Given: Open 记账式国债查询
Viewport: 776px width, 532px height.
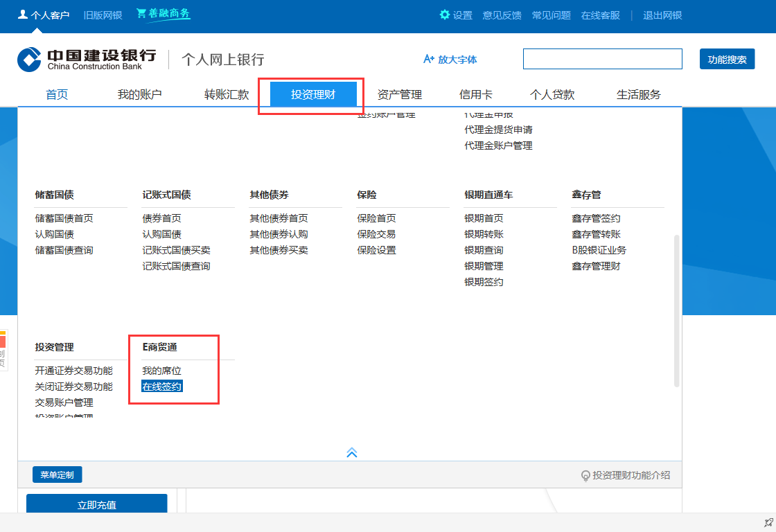Looking at the screenshot, I should pos(176,266).
